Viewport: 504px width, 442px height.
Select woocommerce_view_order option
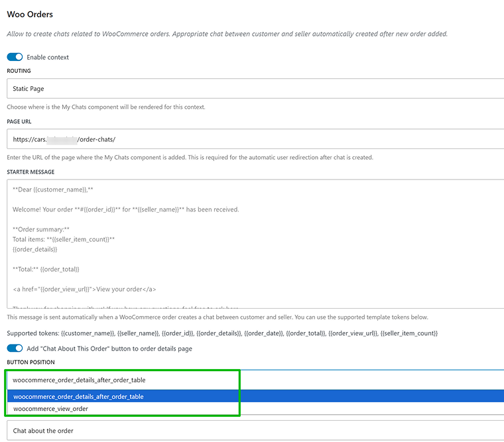pos(255,409)
